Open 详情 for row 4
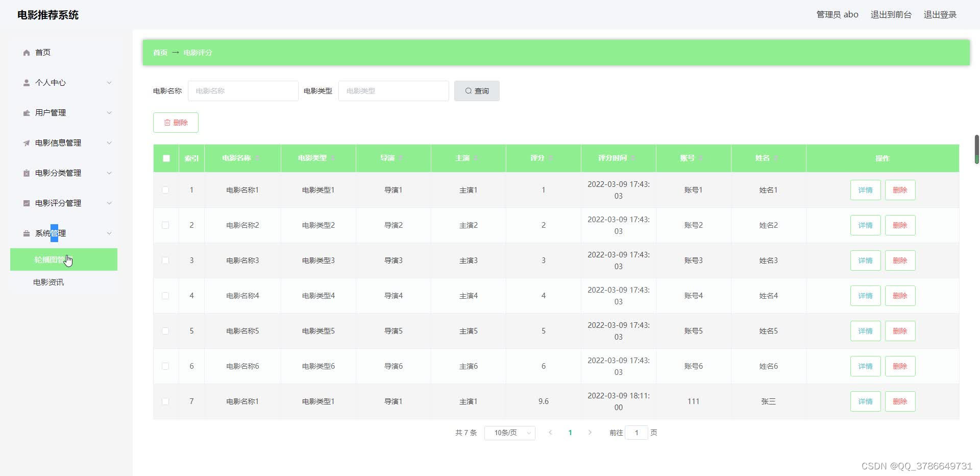980x476 pixels. 865,296
